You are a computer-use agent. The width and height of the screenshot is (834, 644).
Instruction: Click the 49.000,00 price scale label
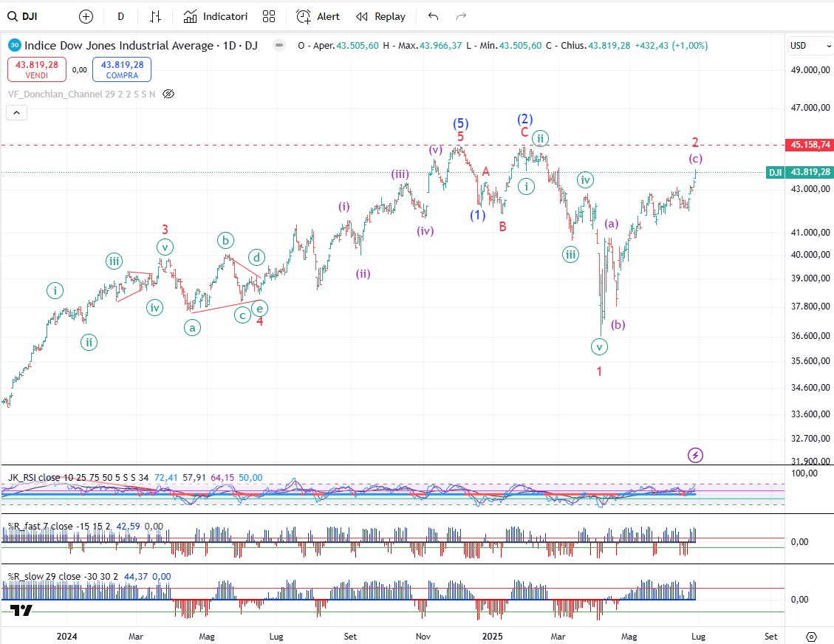[x=810, y=69]
